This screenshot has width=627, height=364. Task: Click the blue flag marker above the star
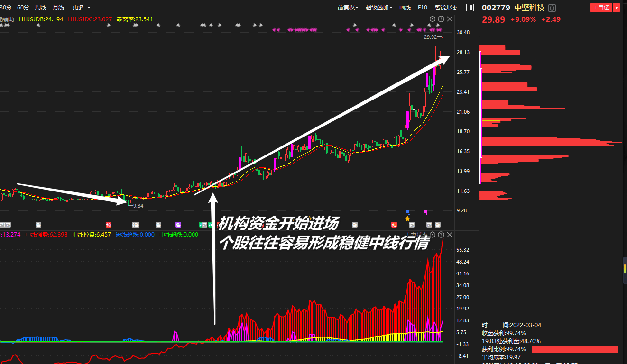408,211
